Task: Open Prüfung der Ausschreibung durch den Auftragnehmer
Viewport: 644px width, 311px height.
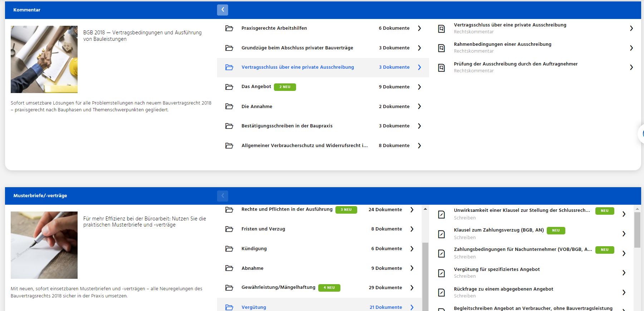Action: pos(535,68)
